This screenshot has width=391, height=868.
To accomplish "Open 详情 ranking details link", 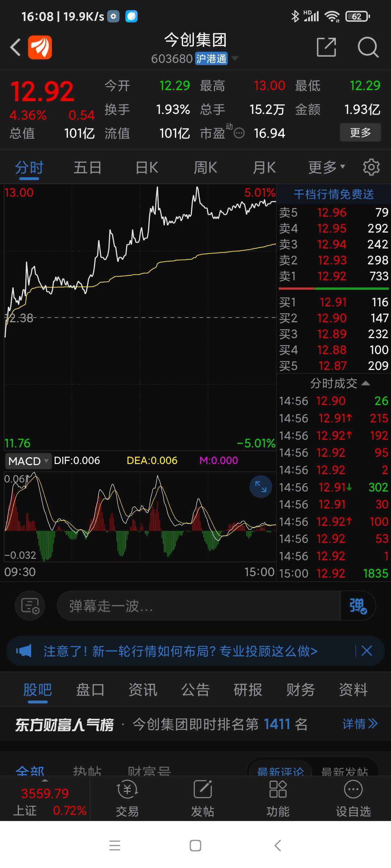I will point(360,724).
